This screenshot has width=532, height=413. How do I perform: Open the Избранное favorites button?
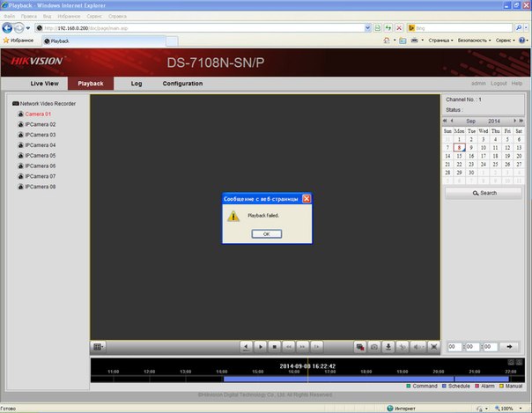(18, 41)
